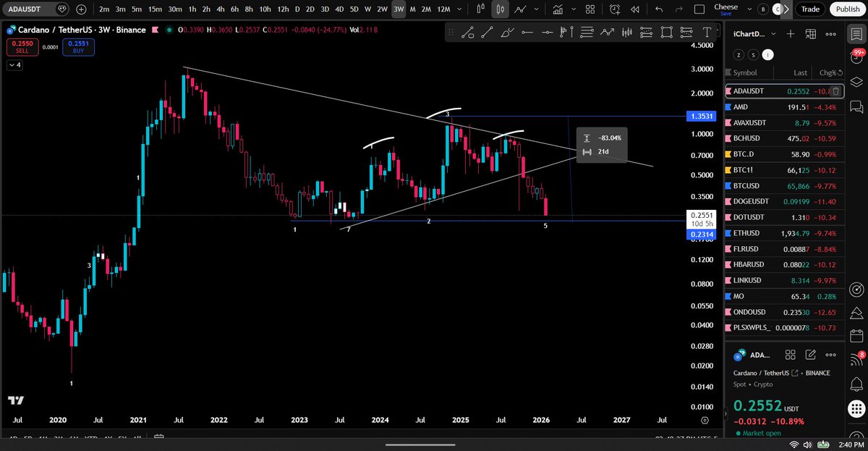868x451 pixels.
Task: Toggle the flag on the LINKUSD row
Action: pos(728,280)
